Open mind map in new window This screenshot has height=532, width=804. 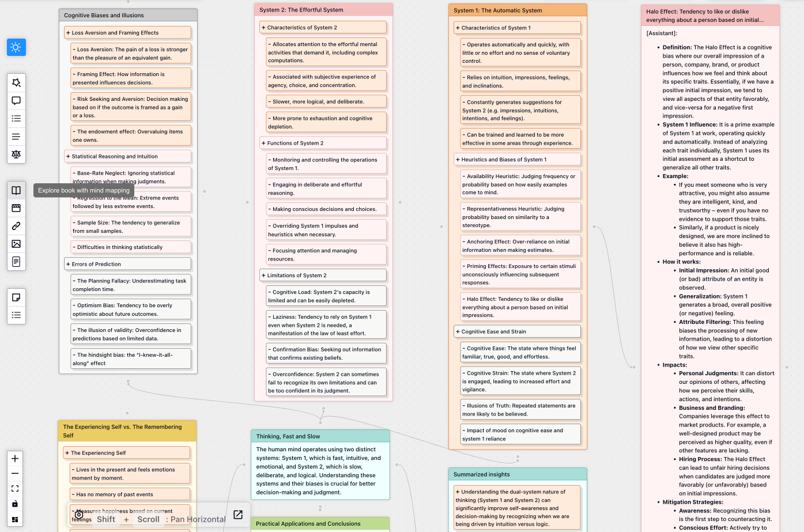point(237,515)
